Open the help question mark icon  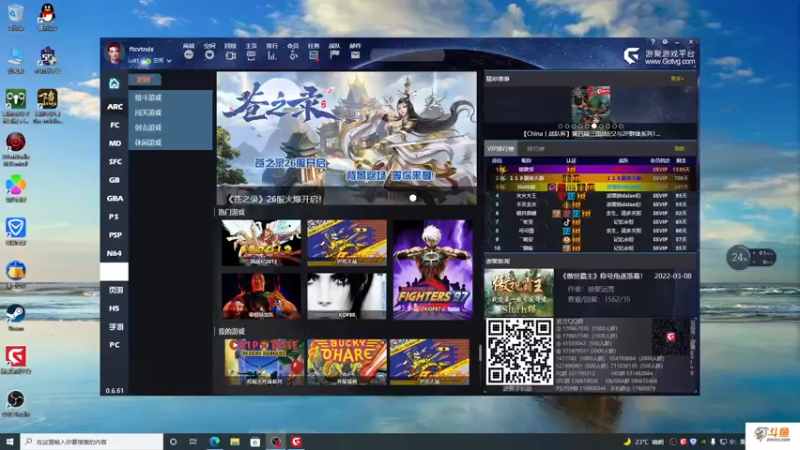point(653,42)
